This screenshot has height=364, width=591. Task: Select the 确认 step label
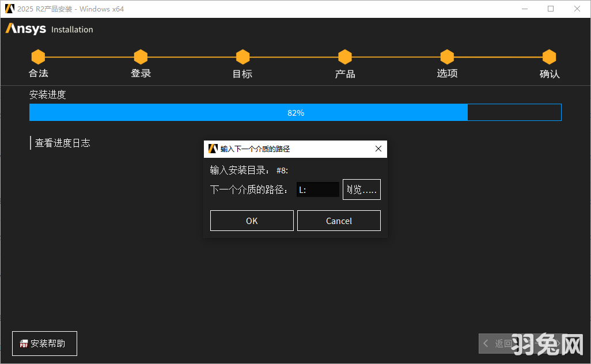click(549, 73)
